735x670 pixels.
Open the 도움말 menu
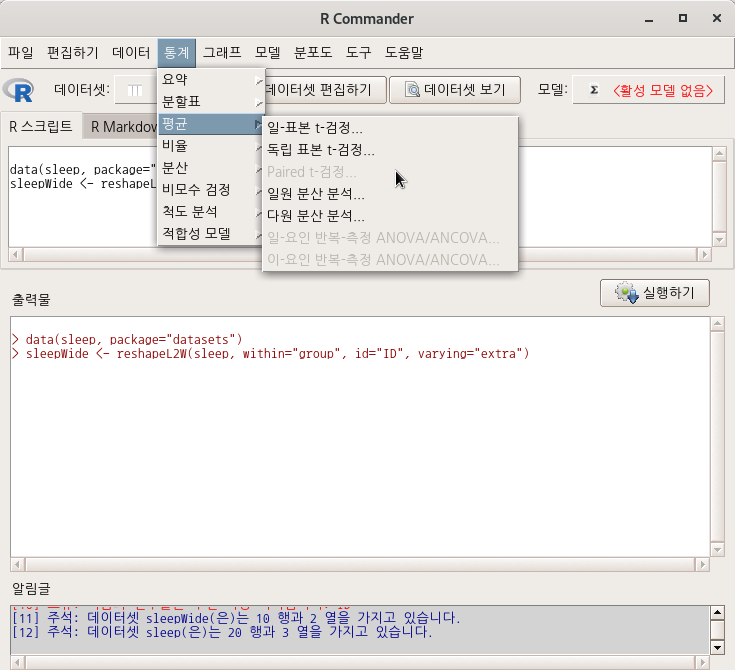[x=404, y=52]
